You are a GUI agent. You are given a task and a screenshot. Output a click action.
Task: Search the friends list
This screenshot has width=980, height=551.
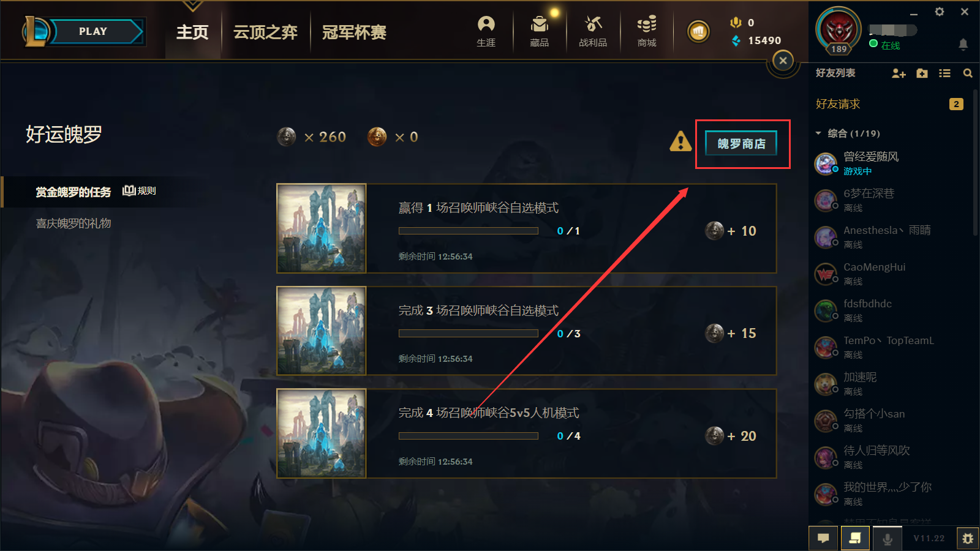click(968, 73)
